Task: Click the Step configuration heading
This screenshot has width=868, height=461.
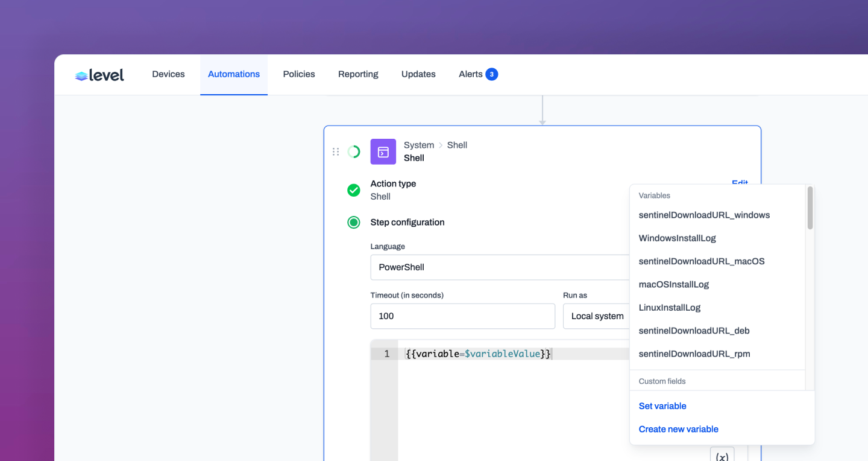Action: [x=407, y=222]
